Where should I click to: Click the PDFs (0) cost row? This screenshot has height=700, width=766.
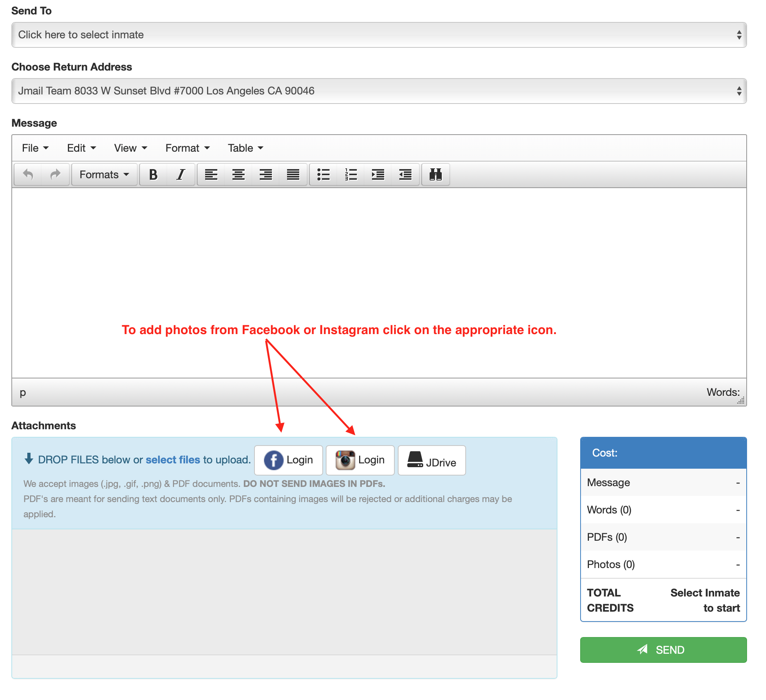664,538
